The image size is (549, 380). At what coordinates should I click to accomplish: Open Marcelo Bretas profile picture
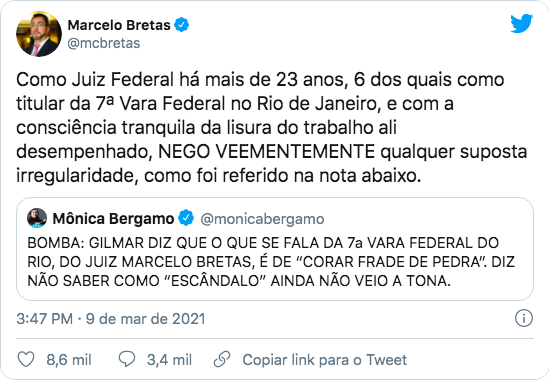click(39, 34)
